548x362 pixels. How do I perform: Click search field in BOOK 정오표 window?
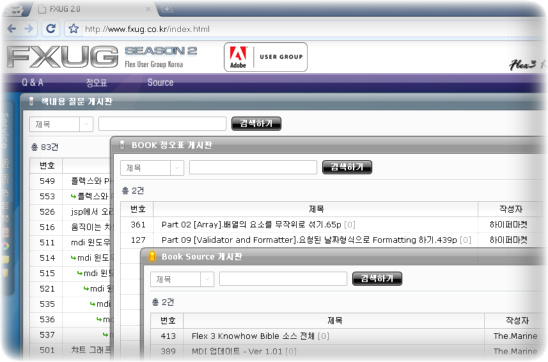(253, 167)
